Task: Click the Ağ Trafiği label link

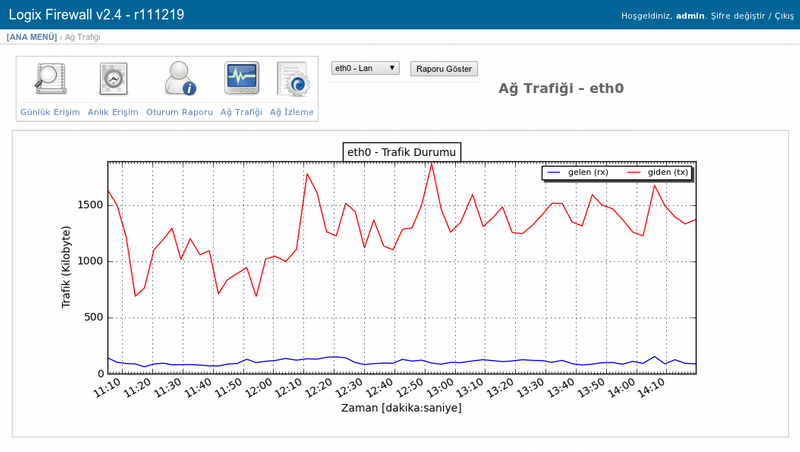Action: coord(241,112)
